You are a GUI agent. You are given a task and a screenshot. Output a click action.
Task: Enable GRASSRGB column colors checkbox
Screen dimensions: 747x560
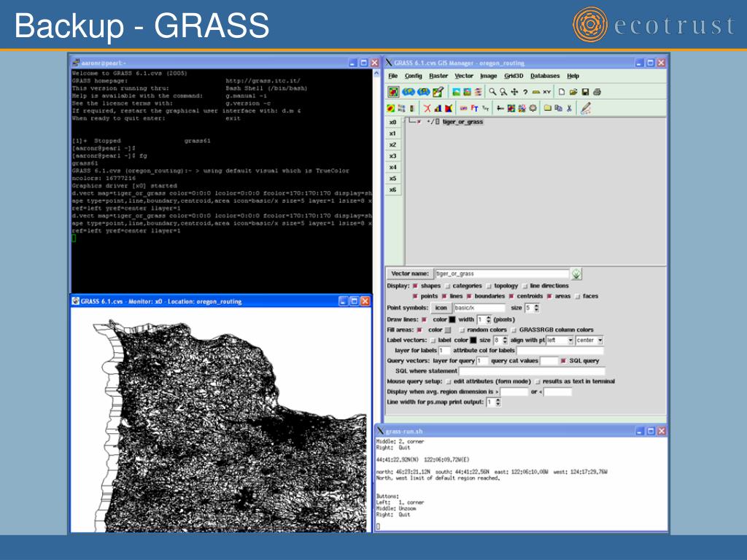tap(514, 330)
